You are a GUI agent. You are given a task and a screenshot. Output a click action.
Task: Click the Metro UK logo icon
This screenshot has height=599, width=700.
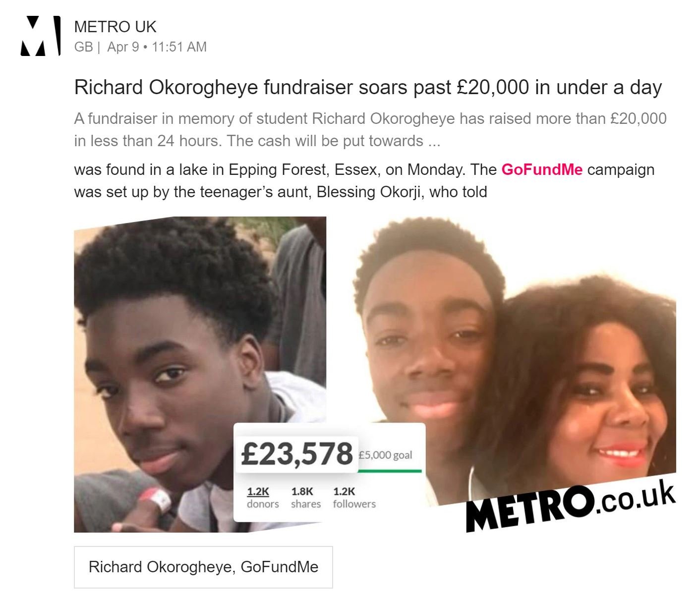tap(40, 36)
